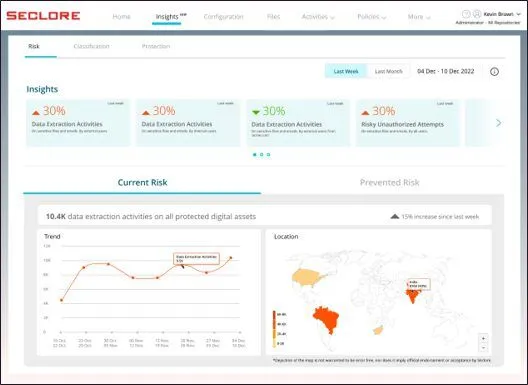
Task: Click the black triangle beside 15% increase
Action: point(395,216)
